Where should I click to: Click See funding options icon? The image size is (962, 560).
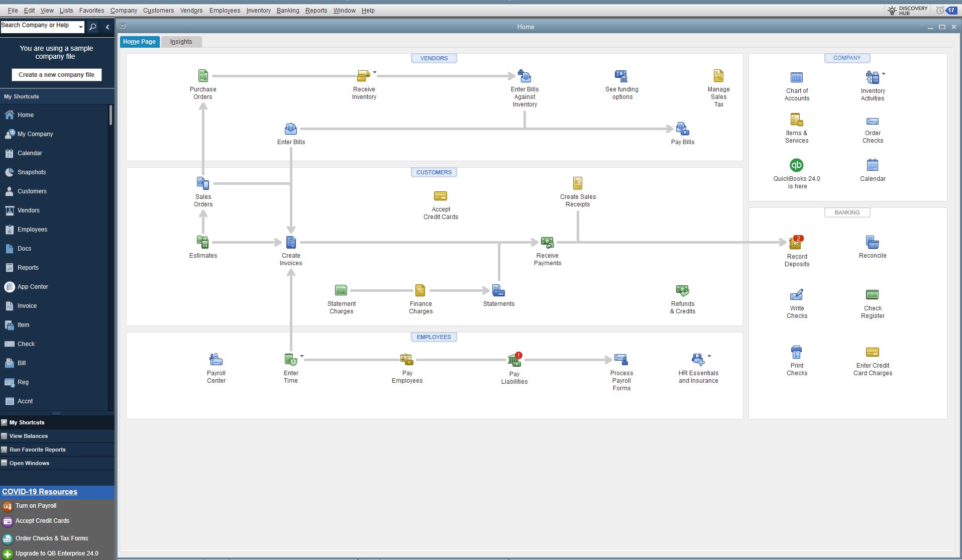[x=621, y=76]
